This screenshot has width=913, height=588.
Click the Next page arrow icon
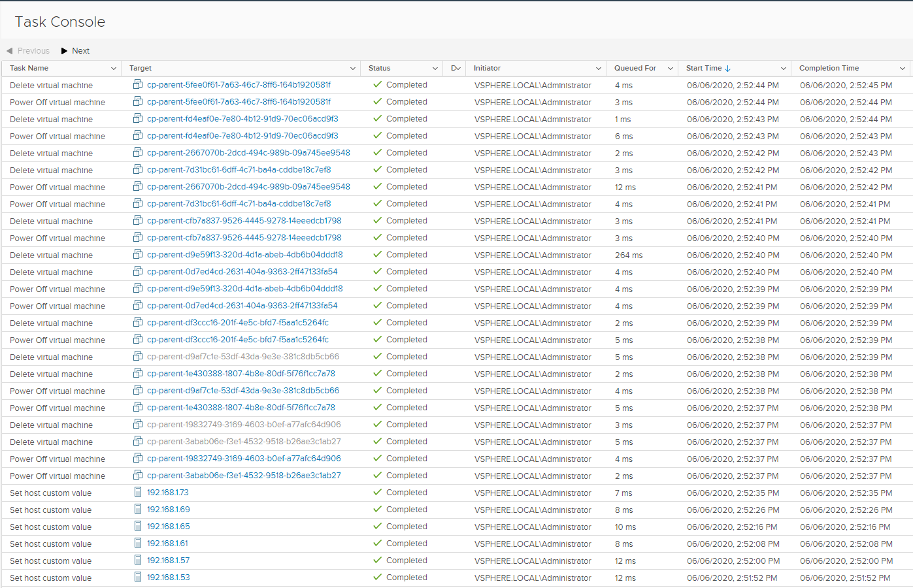[65, 51]
